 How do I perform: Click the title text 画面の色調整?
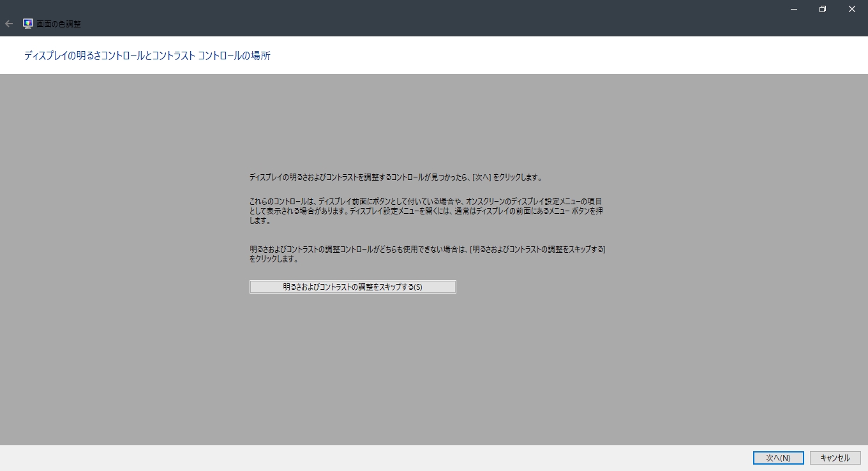click(x=59, y=24)
